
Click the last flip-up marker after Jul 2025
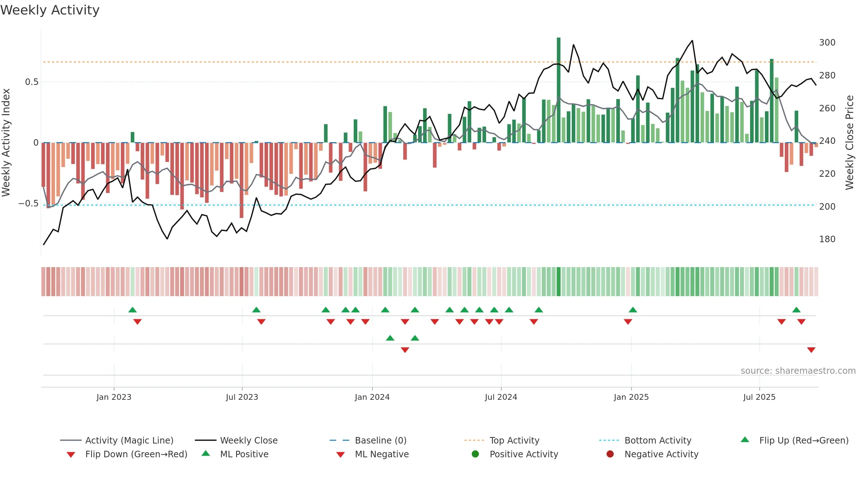(796, 310)
